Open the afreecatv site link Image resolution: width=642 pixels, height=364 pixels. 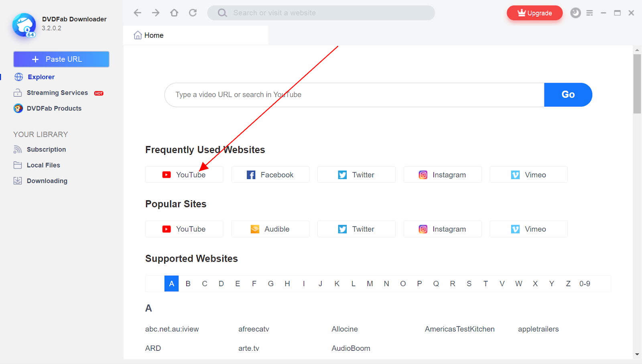point(254,329)
